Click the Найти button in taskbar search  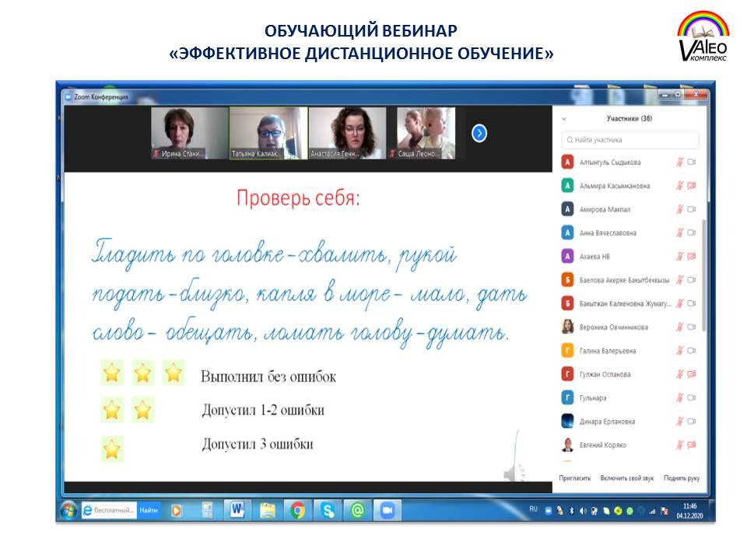[x=149, y=510]
